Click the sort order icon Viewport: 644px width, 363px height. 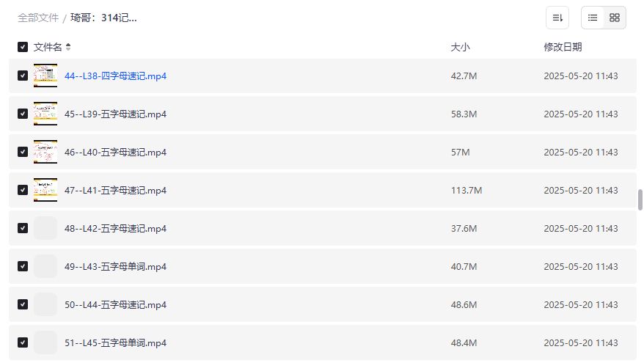[x=557, y=18]
